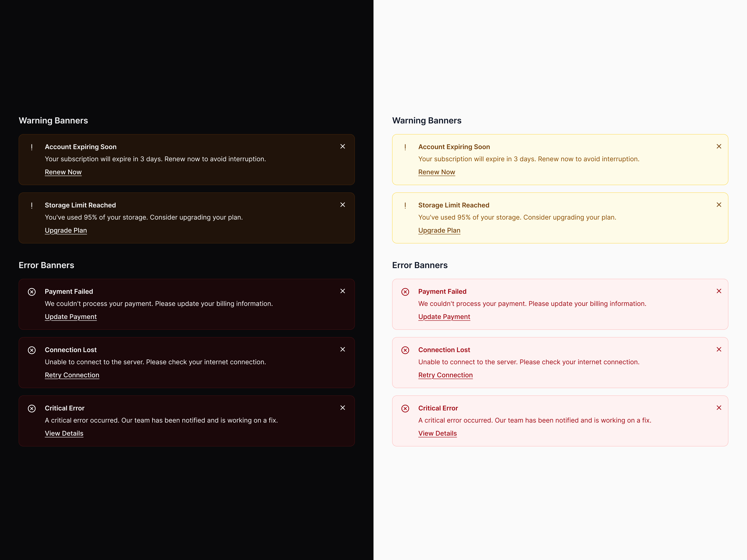The image size is (747, 560).
Task: Click Renew Now link in light banner
Action: click(437, 172)
